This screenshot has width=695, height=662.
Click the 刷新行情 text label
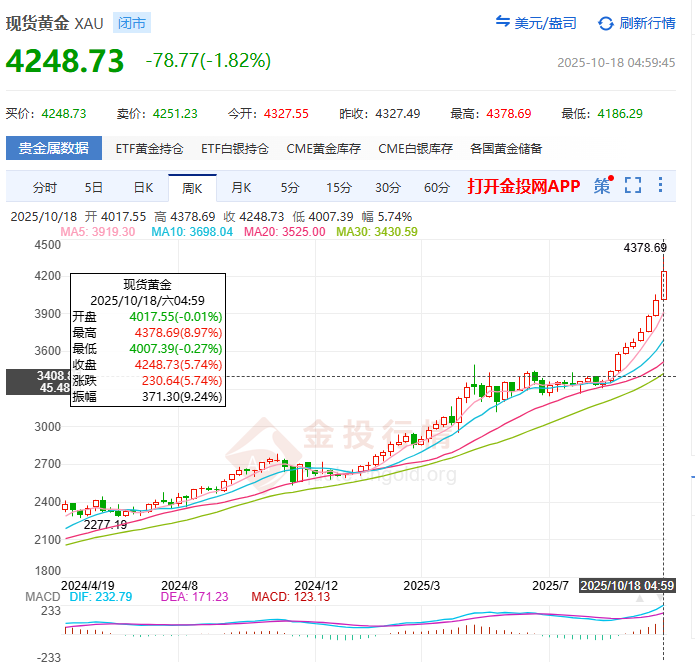[647, 23]
